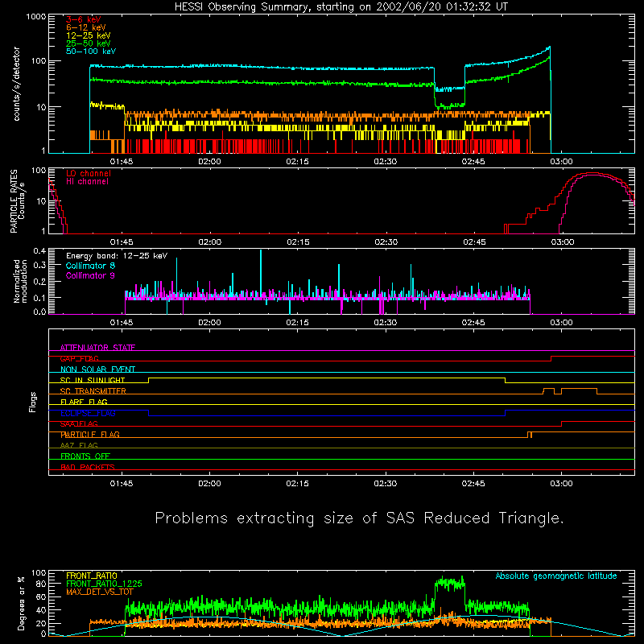
Task: Click the SAS Reduced Triangle error message
Action: (359, 518)
